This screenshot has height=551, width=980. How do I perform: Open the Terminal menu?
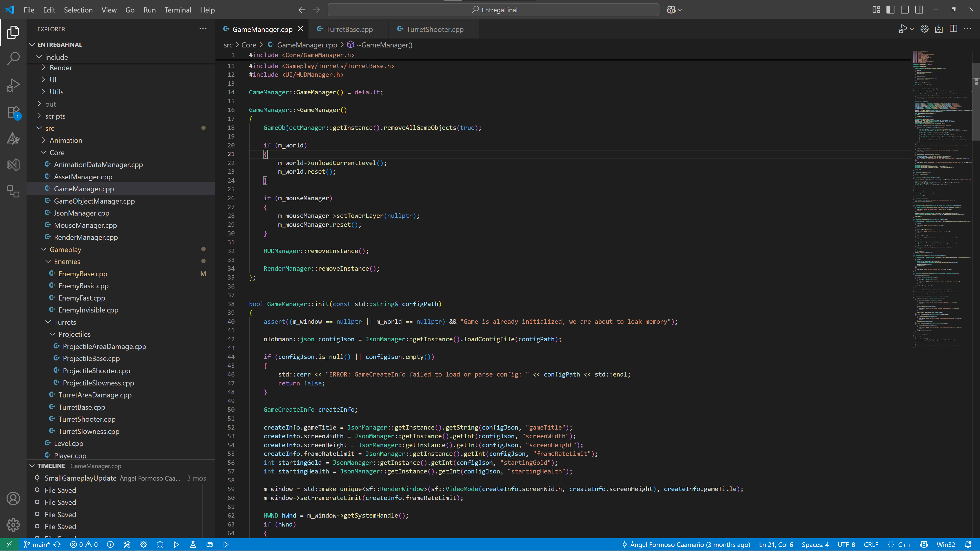[178, 10]
